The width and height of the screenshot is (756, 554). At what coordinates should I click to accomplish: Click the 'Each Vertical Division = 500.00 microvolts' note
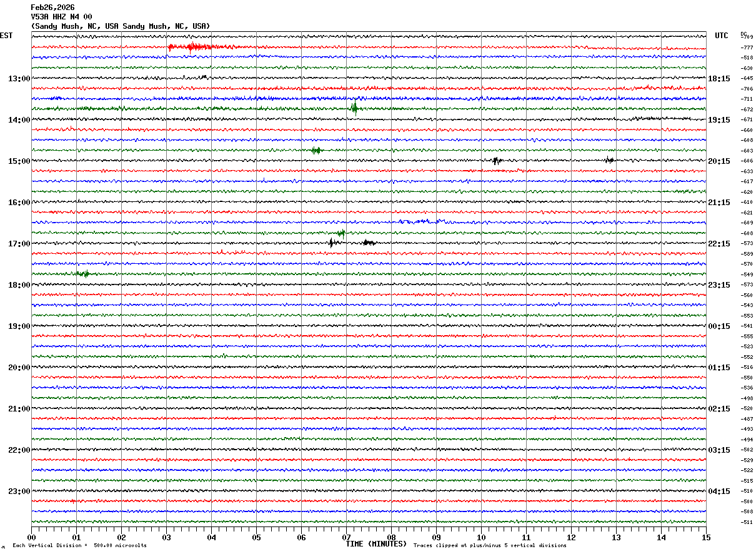pyautogui.click(x=80, y=546)
